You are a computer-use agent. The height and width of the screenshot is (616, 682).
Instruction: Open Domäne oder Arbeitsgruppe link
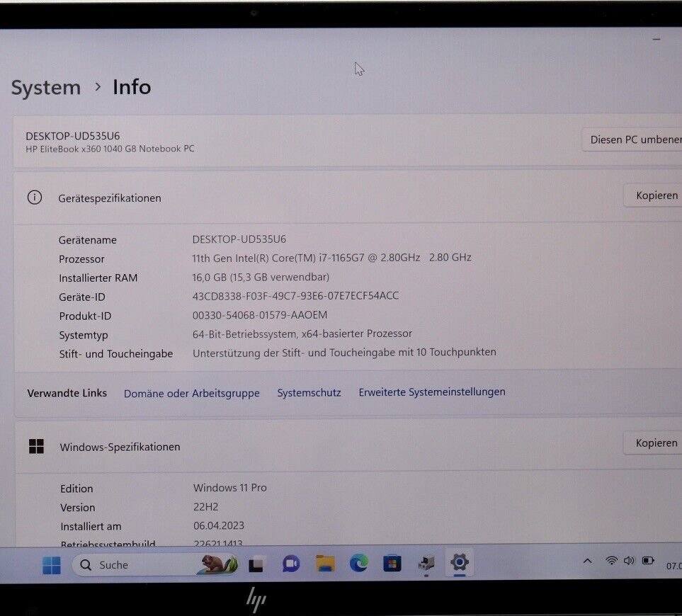click(x=191, y=393)
